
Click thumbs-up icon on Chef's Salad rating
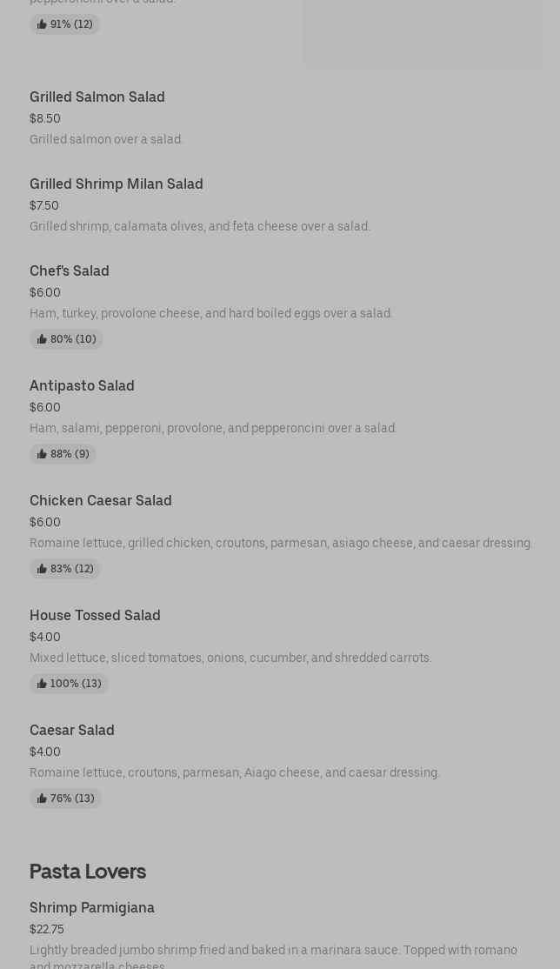(42, 339)
